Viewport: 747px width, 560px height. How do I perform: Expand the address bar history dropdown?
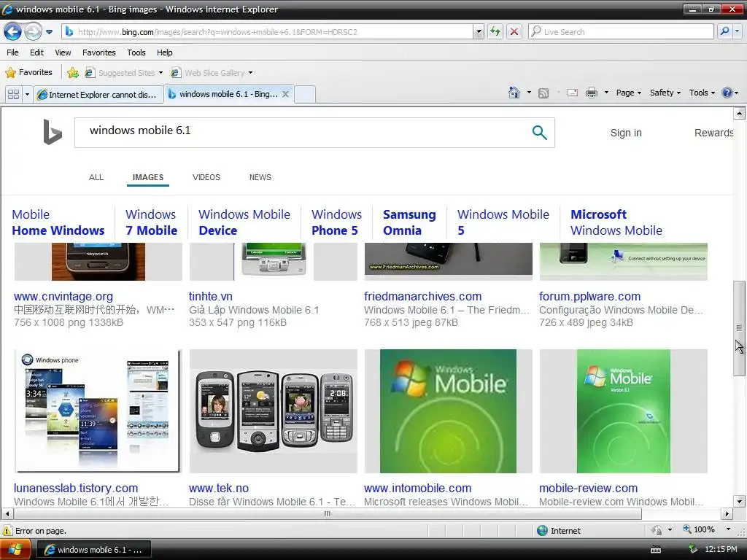pos(479,32)
